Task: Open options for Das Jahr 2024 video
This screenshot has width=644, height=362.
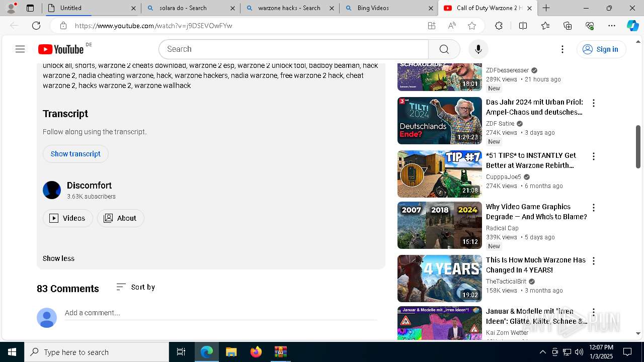Action: [x=594, y=103]
